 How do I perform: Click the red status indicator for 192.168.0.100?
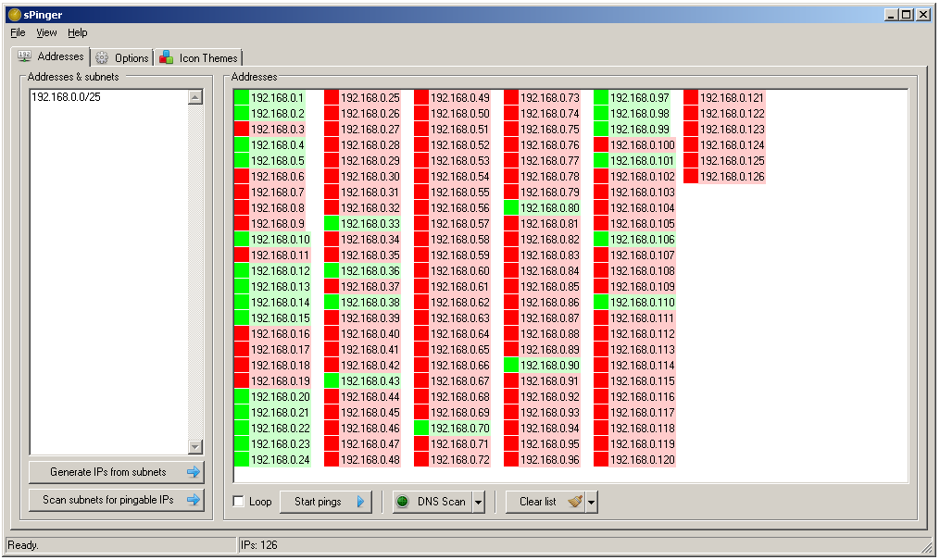click(x=601, y=145)
